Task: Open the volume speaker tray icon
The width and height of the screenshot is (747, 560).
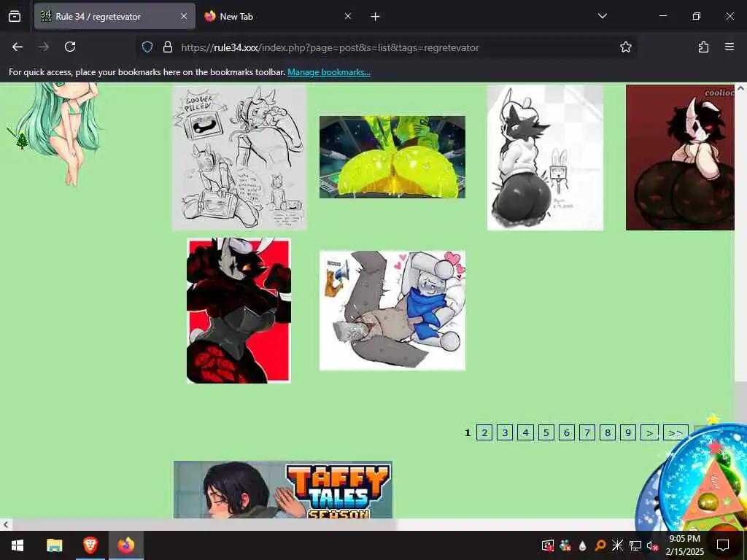Action: pos(651,545)
